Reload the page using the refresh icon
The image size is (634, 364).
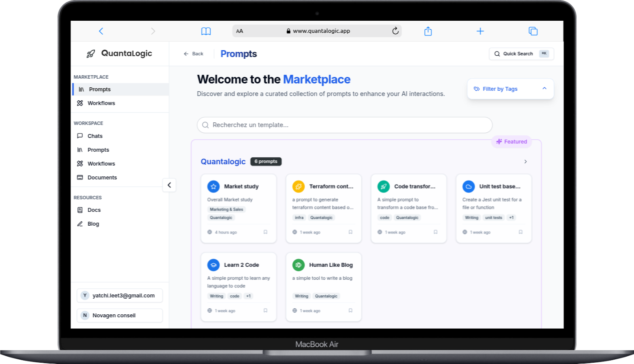pos(395,31)
